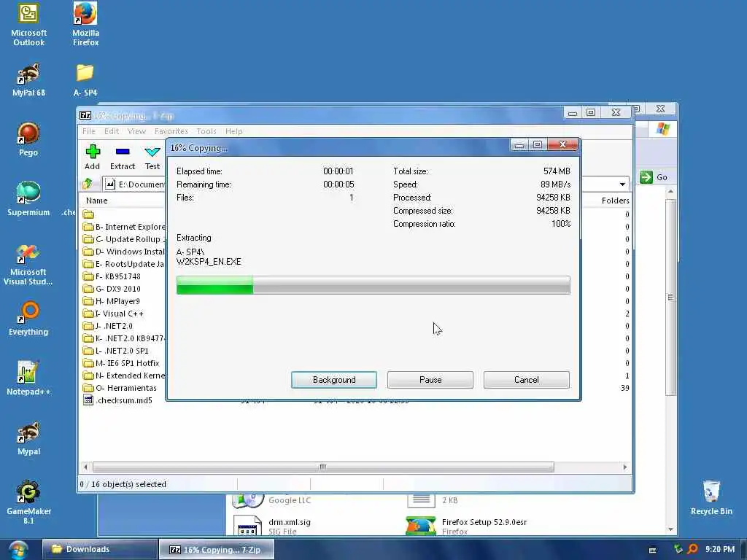747x560 pixels.
Task: Select H- MPlayer9 folder
Action: point(112,301)
